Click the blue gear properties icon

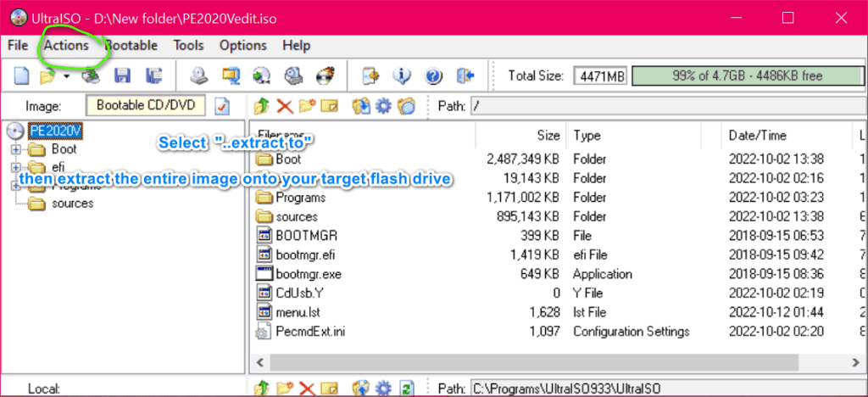pyautogui.click(x=383, y=106)
